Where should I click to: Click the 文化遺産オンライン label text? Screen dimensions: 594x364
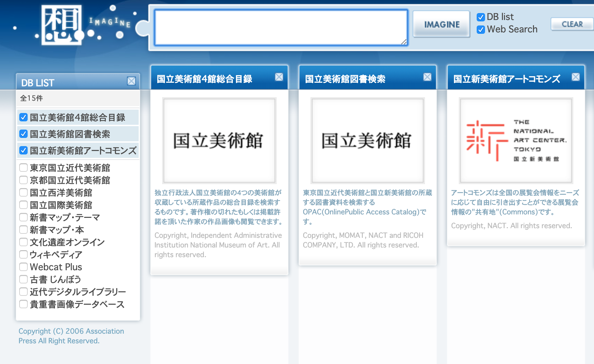pyautogui.click(x=67, y=242)
